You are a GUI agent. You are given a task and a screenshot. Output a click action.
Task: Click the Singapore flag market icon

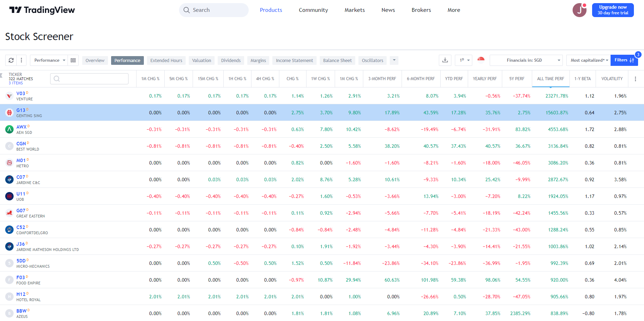tap(481, 60)
